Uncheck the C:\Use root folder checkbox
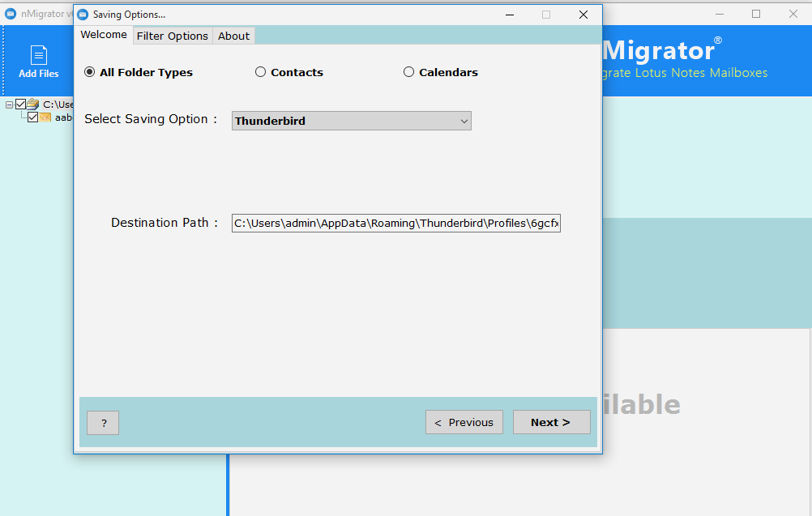 (x=21, y=104)
